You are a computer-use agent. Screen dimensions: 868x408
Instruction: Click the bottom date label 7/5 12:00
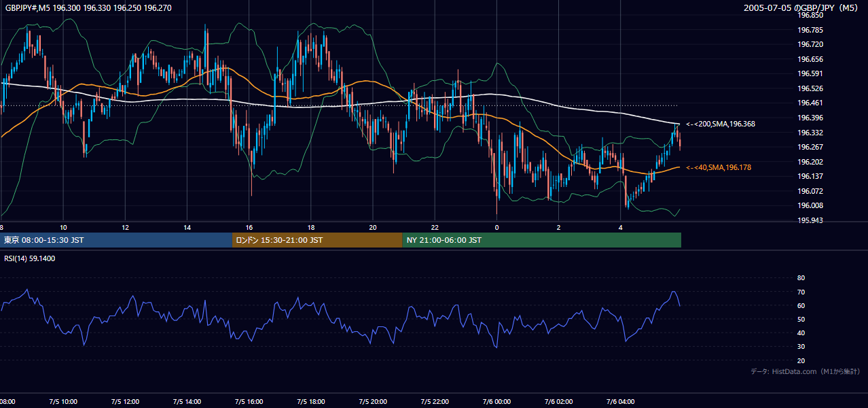pyautogui.click(x=125, y=402)
